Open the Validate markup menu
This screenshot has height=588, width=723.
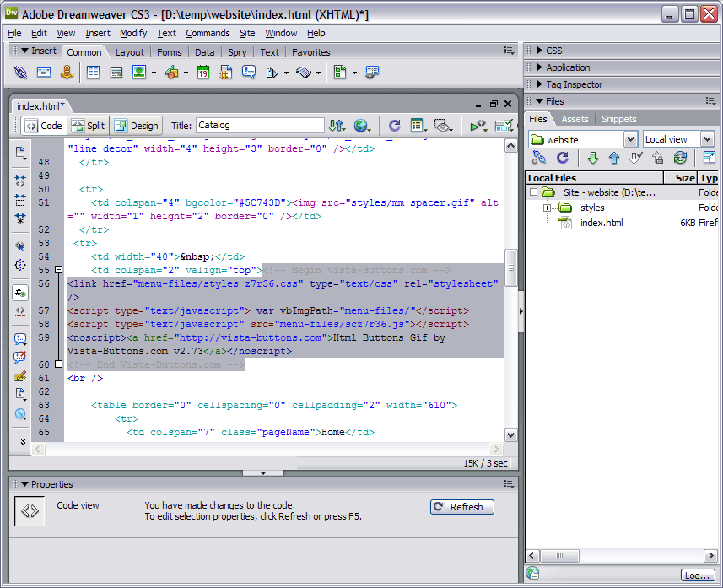click(x=478, y=126)
